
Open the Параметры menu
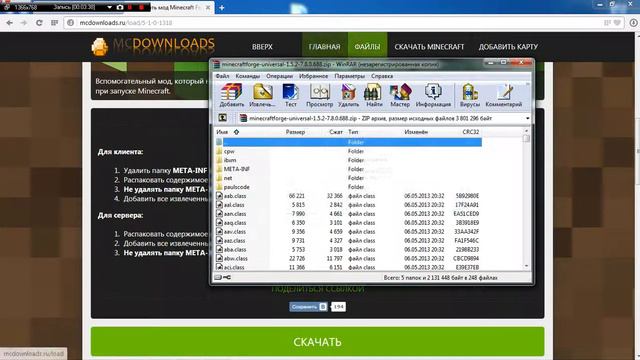pyautogui.click(x=349, y=76)
